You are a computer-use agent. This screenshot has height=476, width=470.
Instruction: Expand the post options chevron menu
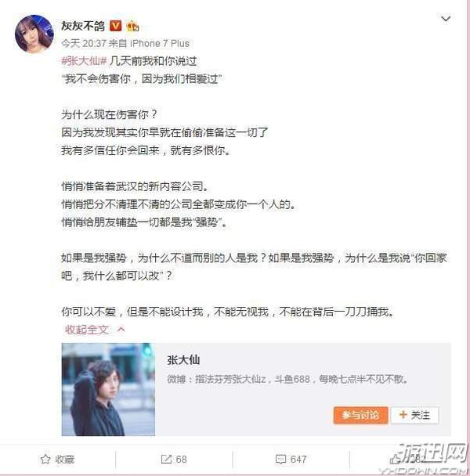point(446,19)
